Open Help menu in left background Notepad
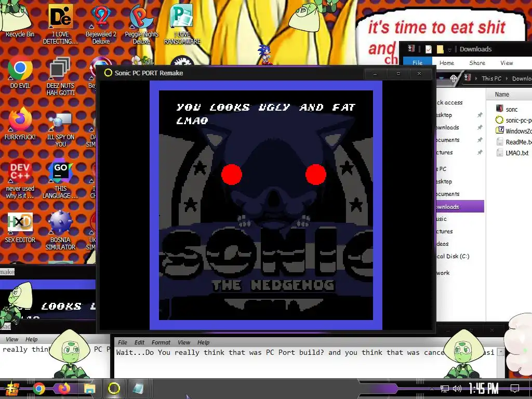This screenshot has height=399, width=532. (x=31, y=339)
